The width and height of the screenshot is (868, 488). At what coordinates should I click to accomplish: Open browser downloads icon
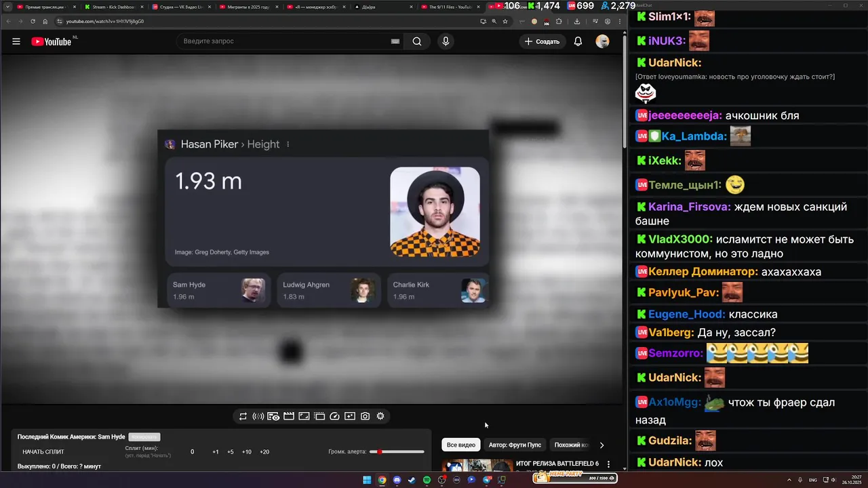coord(577,21)
